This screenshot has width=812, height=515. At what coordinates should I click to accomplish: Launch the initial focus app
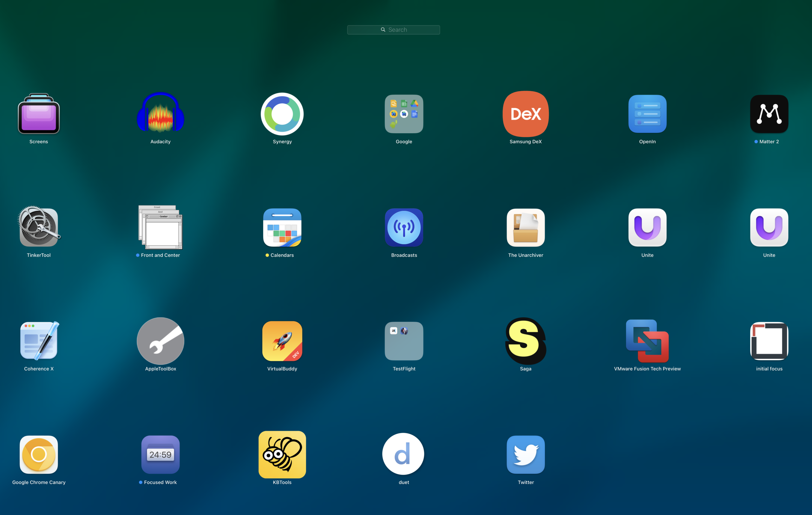[x=769, y=341]
